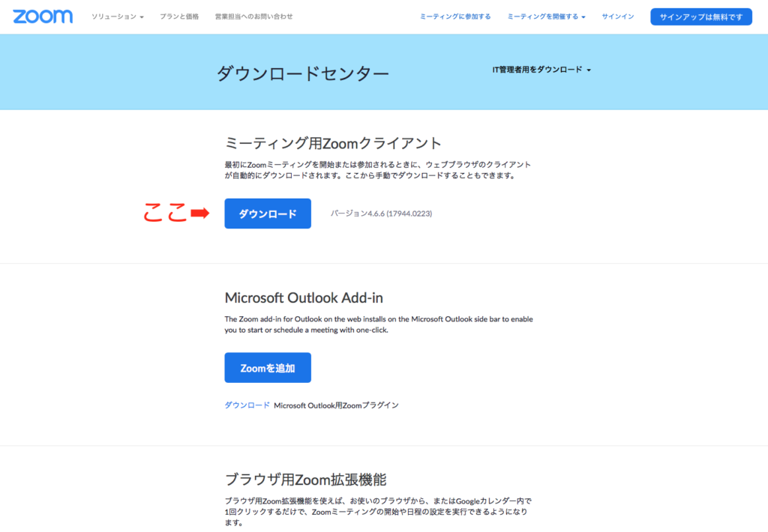Click text Microsoft Outlook用Zoomプラグイン
This screenshot has width=768, height=532.
[336, 405]
